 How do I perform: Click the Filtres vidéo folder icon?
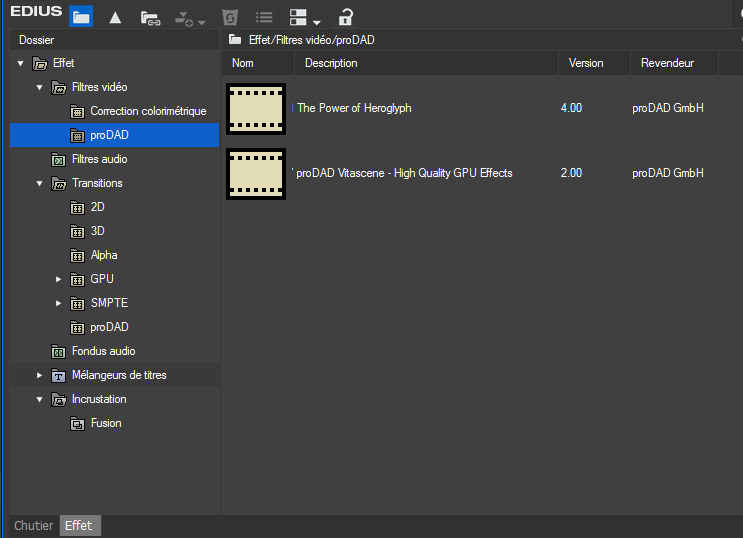coord(59,87)
